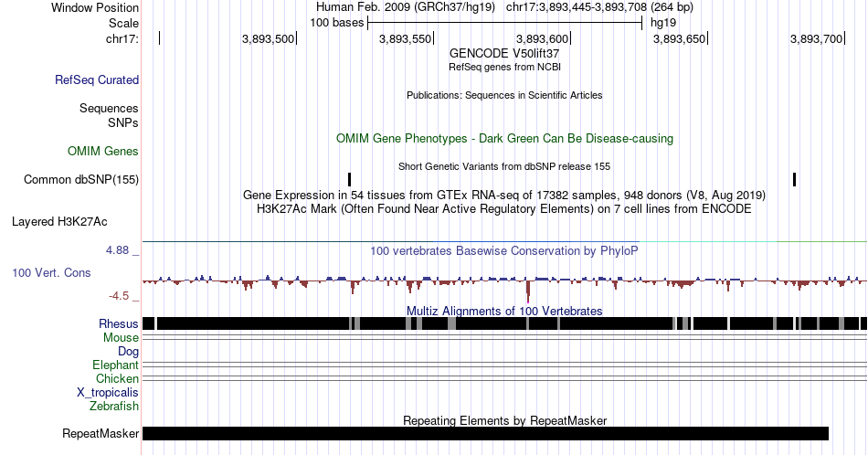Click the 3,893,600 ruler position
868x455 pixels.
pyautogui.click(x=542, y=38)
